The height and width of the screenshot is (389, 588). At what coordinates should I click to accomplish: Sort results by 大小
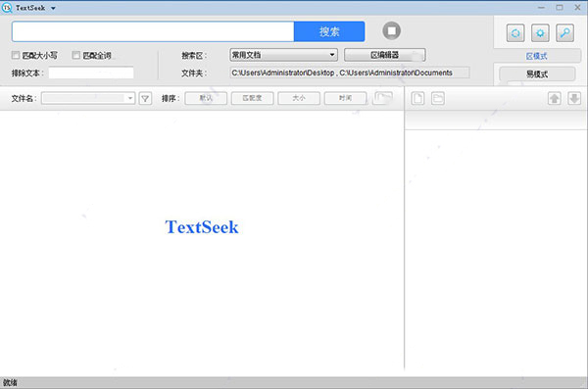coord(299,98)
